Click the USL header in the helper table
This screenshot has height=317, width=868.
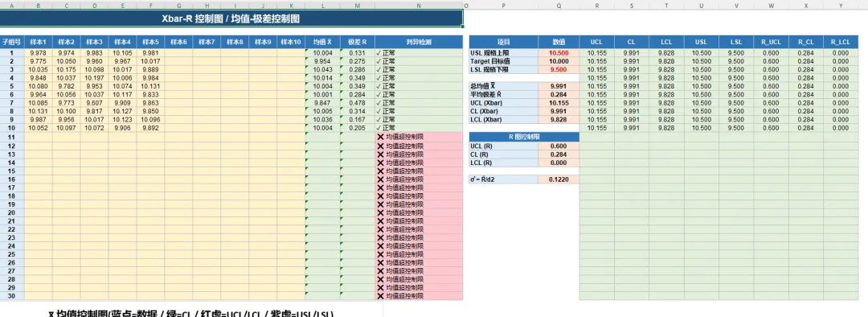702,42
